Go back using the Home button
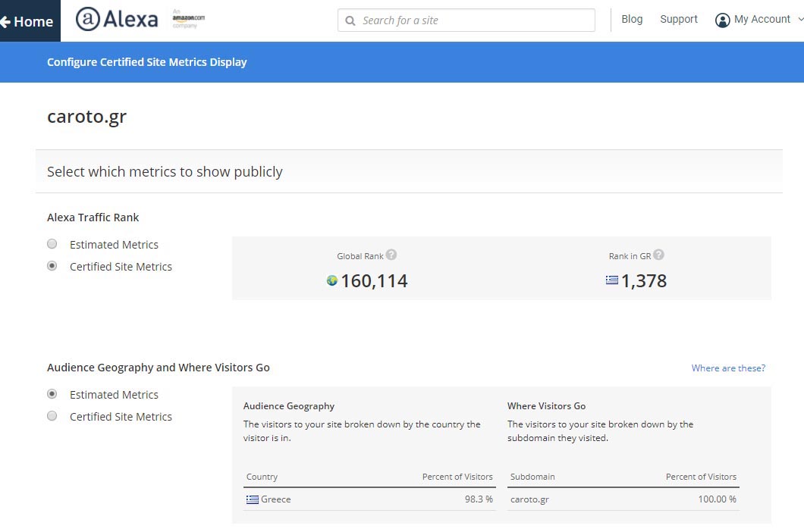The width and height of the screenshot is (804, 532). (x=29, y=21)
